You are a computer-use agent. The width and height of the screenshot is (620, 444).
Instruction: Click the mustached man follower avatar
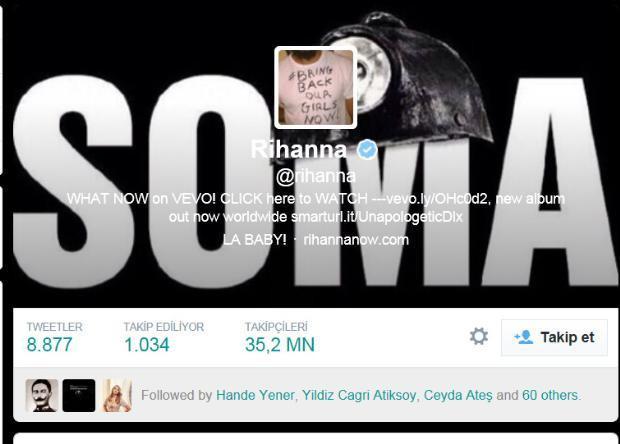click(42, 395)
